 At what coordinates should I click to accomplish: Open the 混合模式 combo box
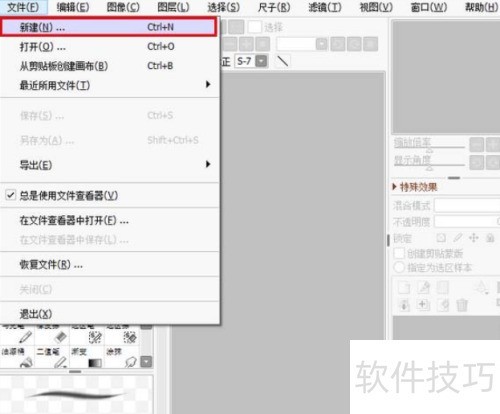coord(467,205)
